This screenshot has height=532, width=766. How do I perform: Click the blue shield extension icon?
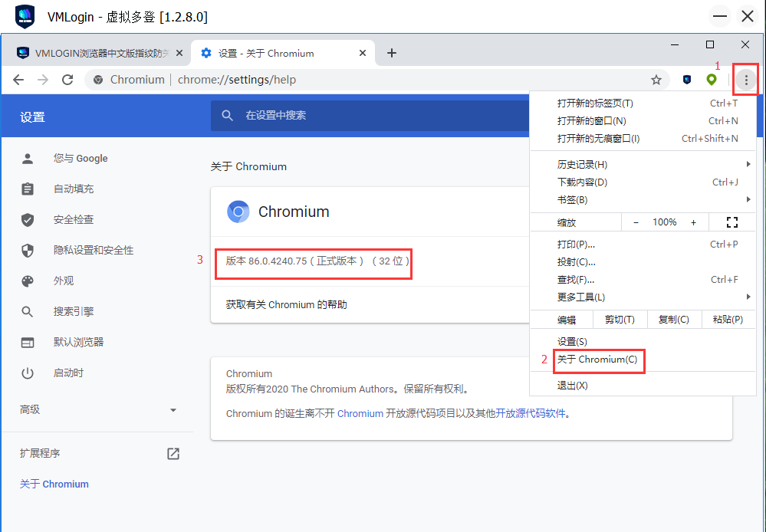(686, 79)
